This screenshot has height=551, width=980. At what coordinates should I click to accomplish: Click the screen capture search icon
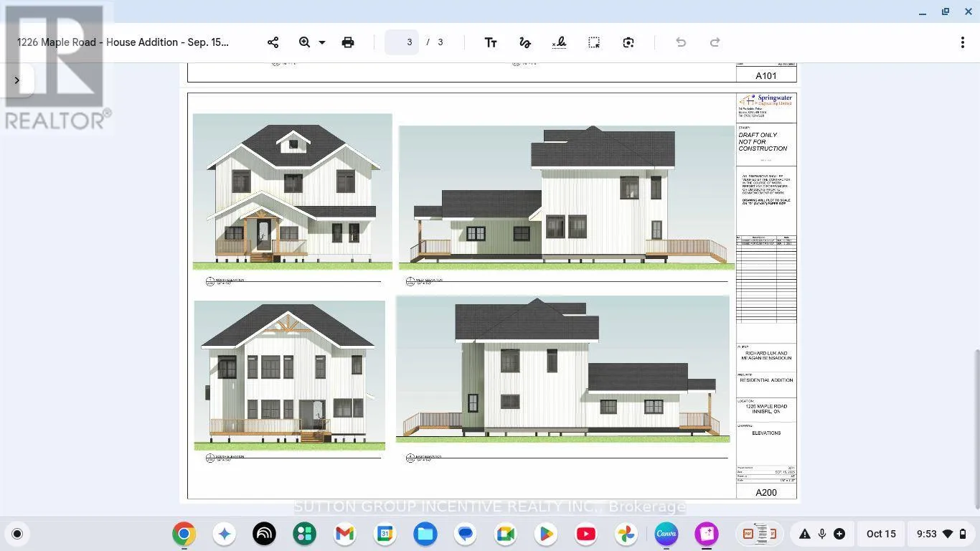[x=628, y=42]
